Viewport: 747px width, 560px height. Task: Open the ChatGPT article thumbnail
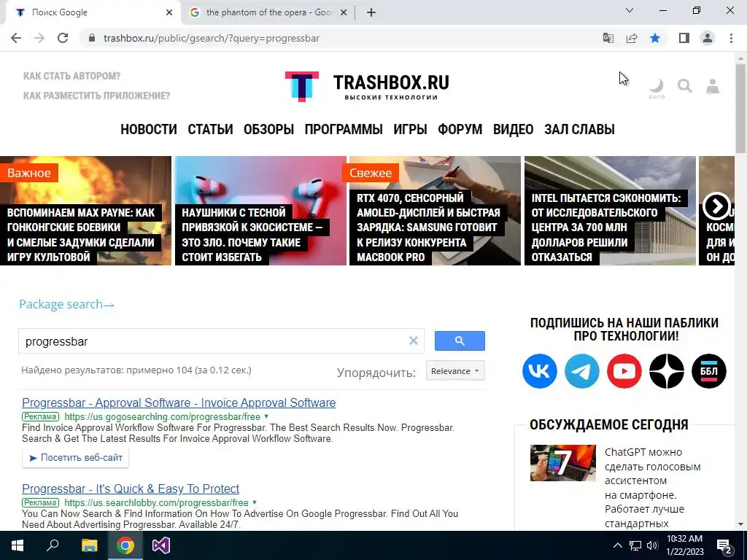[x=563, y=463]
